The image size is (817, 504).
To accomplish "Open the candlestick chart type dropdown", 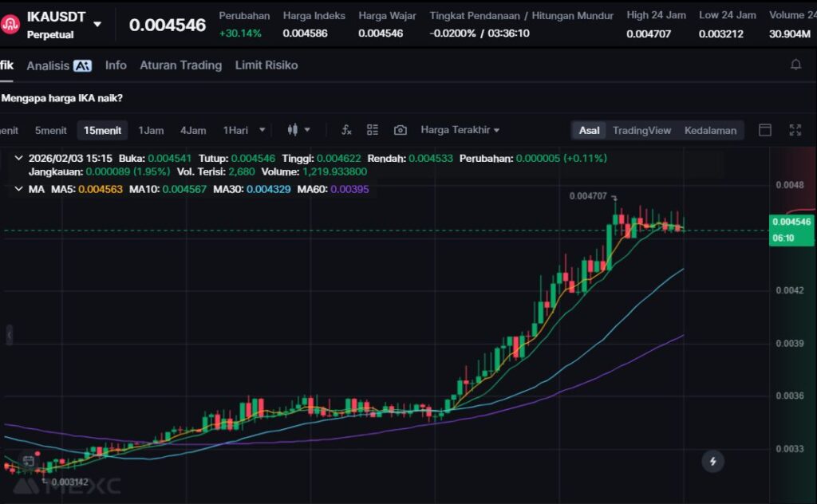I will (x=298, y=130).
